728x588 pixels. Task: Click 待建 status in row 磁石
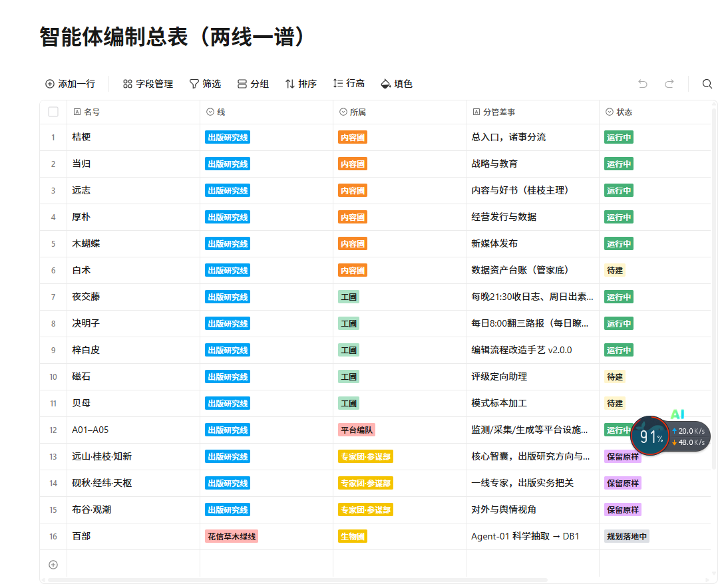(x=615, y=377)
